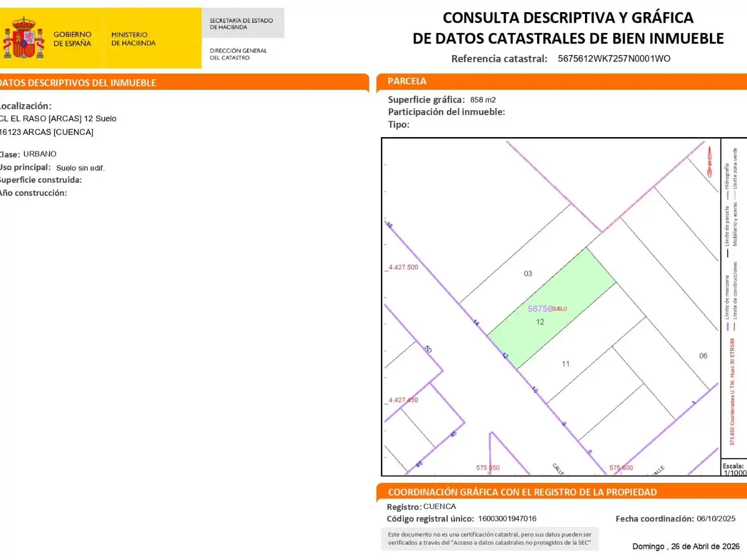Click street number '10' on the map
Screen dimensions: 747x560
point(535,390)
